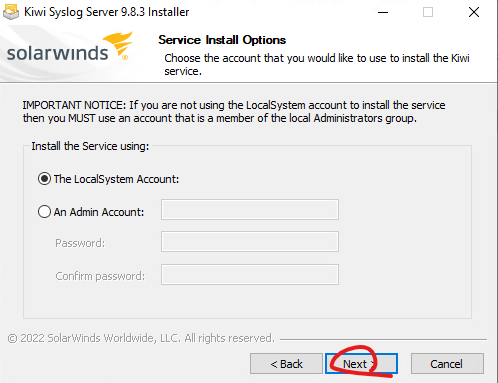The image size is (498, 383).
Task: Click the IMPORTANT NOTICE text
Action: 234,112
